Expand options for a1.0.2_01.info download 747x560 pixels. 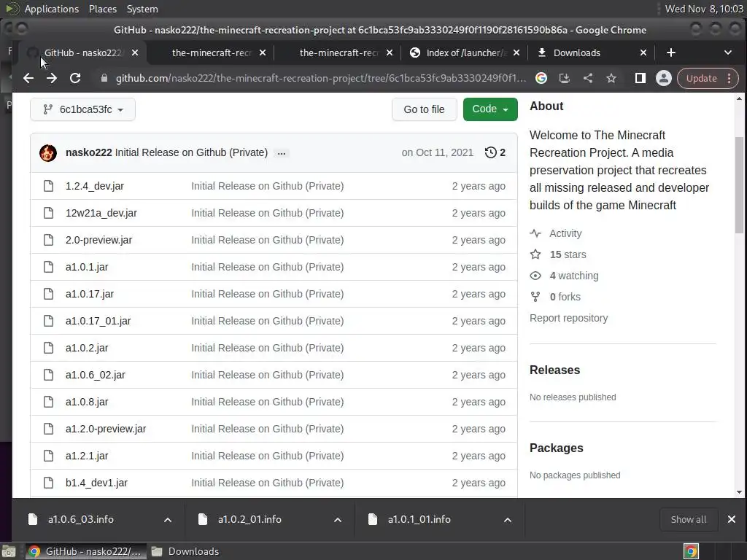click(338, 520)
